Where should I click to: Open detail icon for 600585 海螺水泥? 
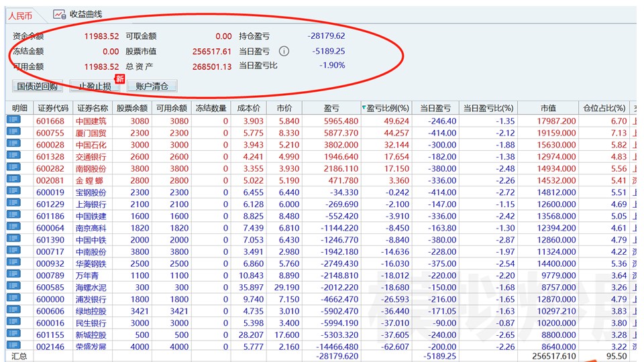tap(13, 286)
